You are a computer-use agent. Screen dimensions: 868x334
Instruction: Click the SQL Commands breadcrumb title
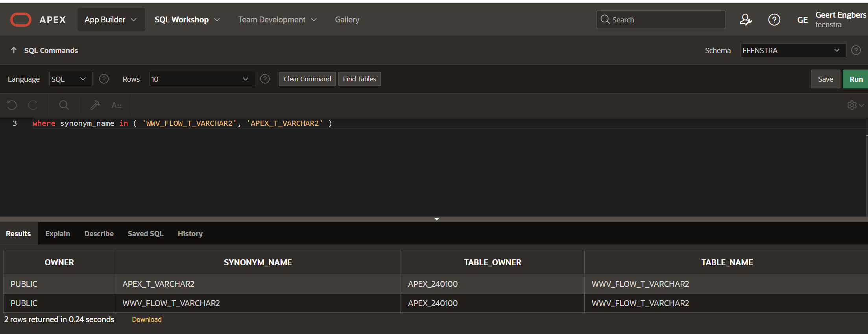click(x=51, y=50)
